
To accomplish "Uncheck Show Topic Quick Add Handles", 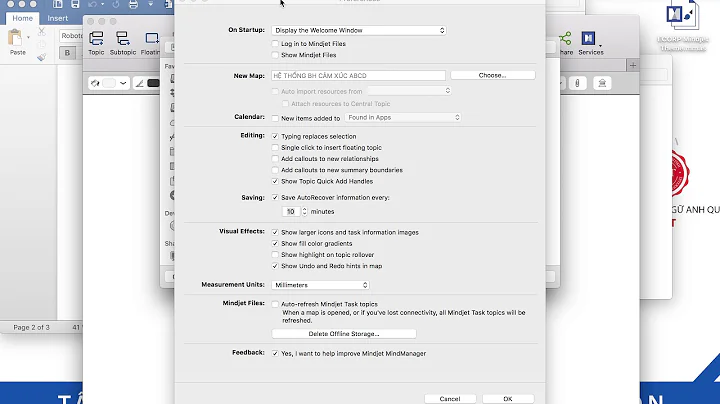I will (275, 181).
